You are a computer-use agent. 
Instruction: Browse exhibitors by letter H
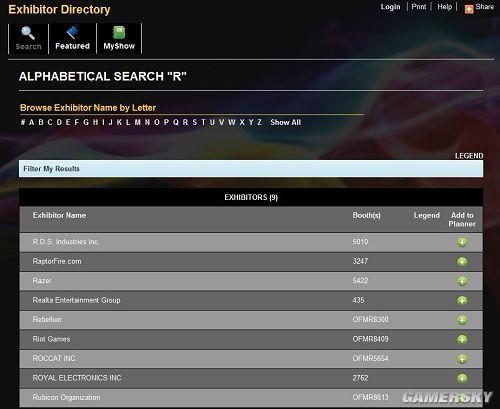click(x=96, y=122)
